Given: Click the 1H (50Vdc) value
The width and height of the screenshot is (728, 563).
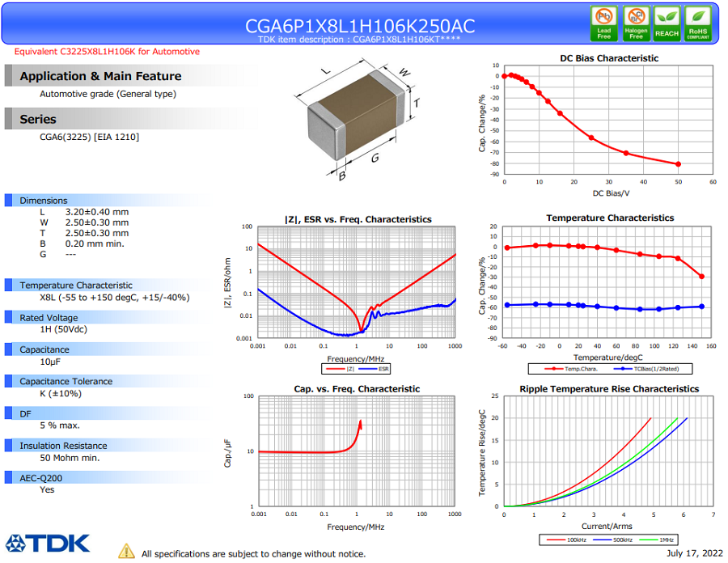Looking at the screenshot, I should (63, 329).
